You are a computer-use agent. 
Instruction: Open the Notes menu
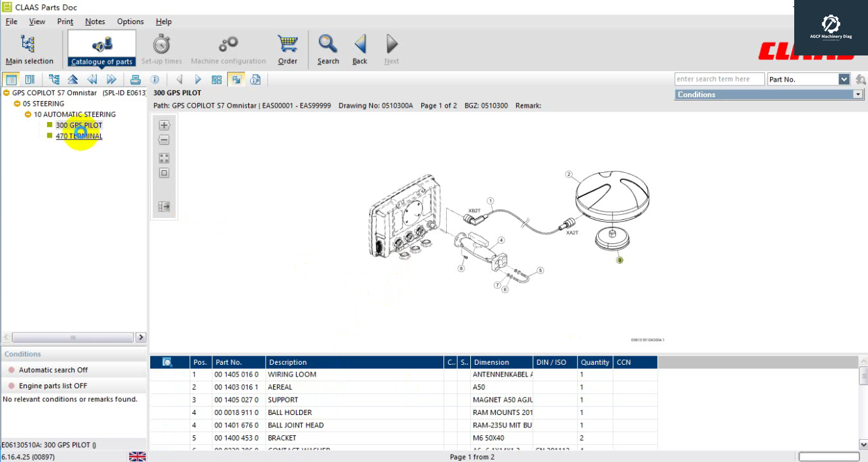pyautogui.click(x=95, y=21)
